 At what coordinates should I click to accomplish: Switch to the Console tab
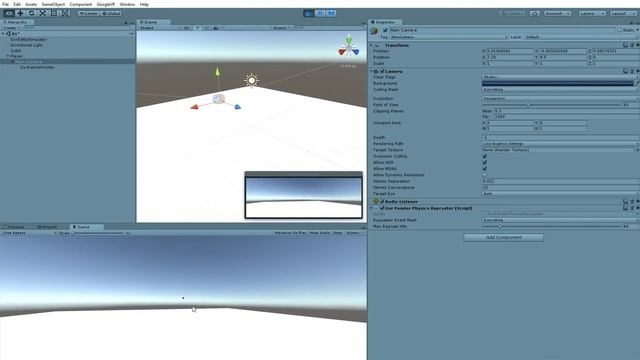tap(14, 227)
